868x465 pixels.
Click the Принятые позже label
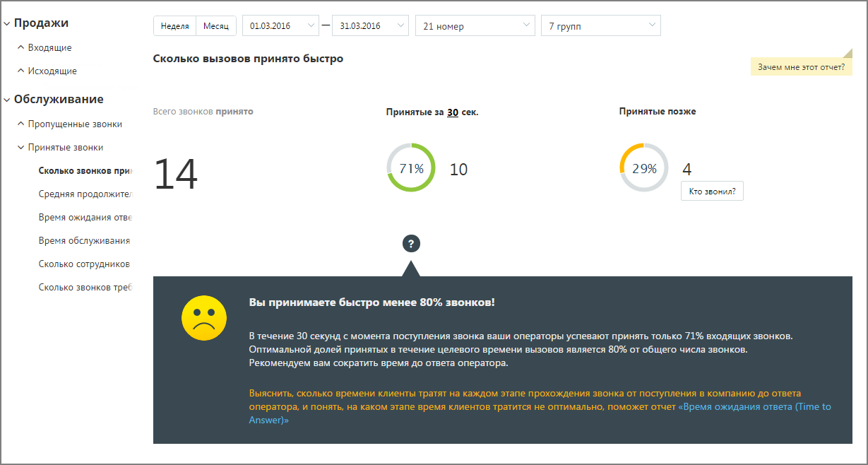click(658, 111)
